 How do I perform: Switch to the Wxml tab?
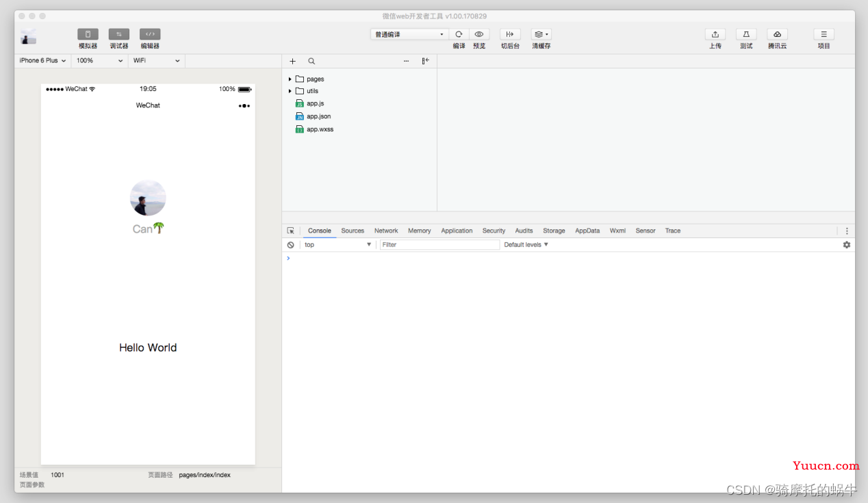click(x=617, y=231)
